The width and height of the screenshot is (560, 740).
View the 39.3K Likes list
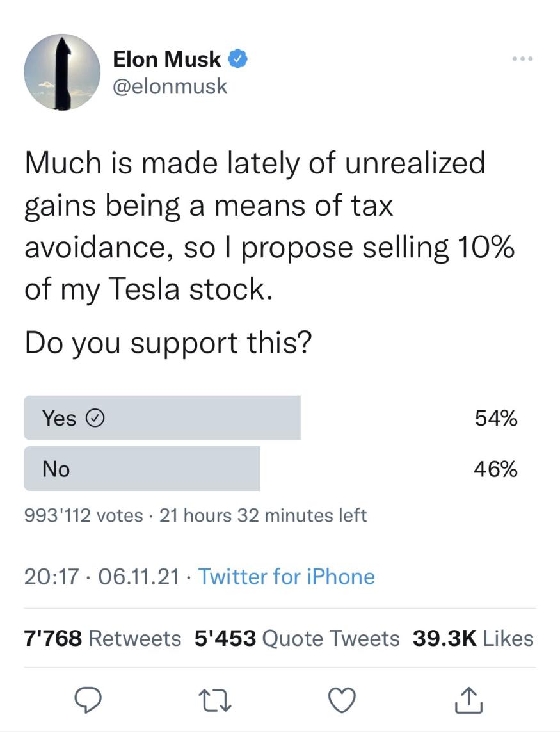pos(473,638)
